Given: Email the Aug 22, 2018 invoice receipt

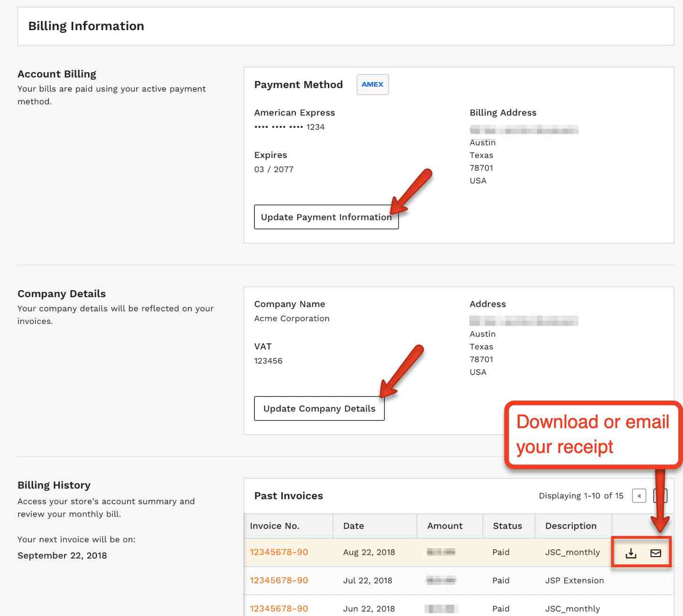Looking at the screenshot, I should pyautogui.click(x=656, y=553).
